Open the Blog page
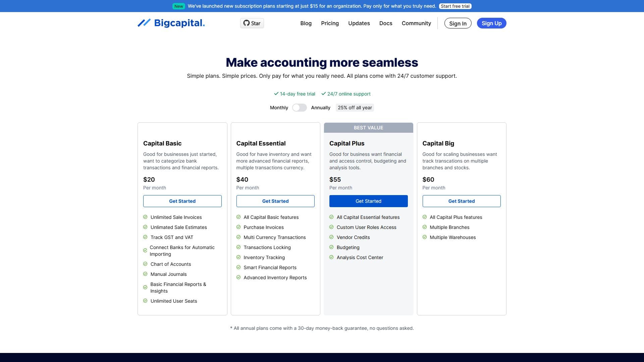The width and height of the screenshot is (644, 362). (306, 23)
